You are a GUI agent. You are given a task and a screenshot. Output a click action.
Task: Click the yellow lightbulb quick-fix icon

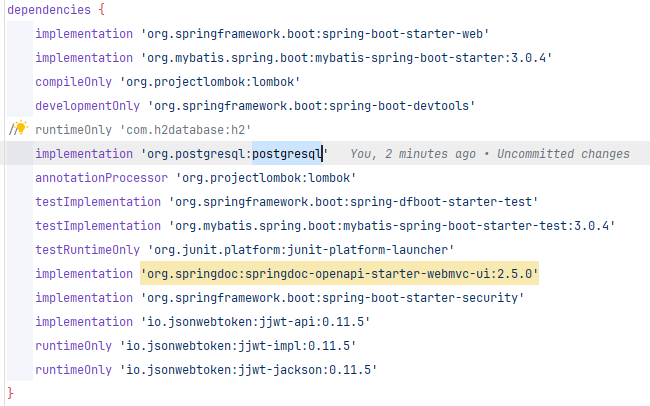[x=21, y=128]
